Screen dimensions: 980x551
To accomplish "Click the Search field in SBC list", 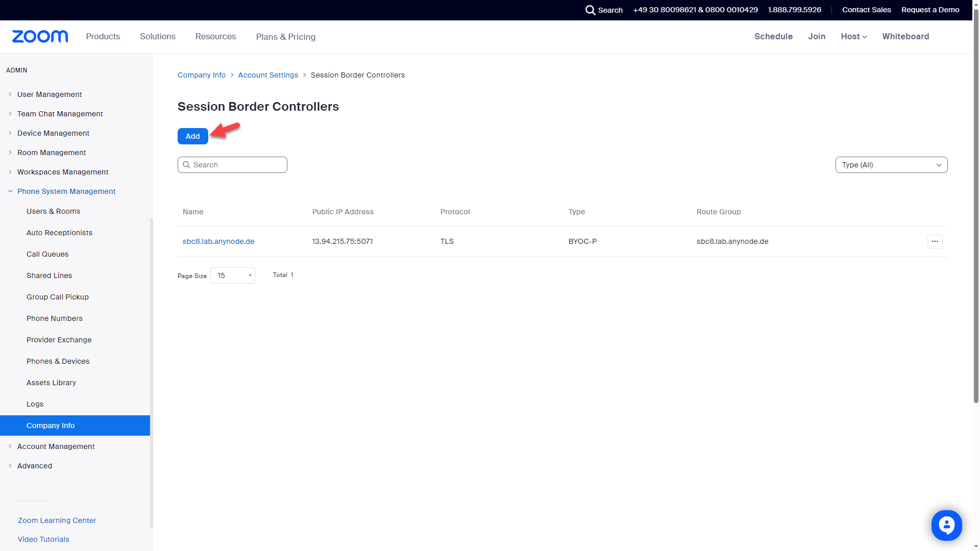I will 232,164.
